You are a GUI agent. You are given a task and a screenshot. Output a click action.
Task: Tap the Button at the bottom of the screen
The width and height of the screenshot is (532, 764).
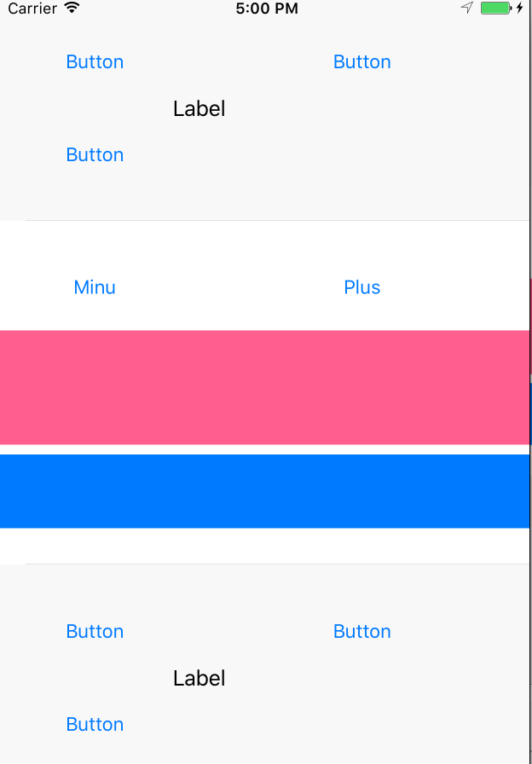95,724
